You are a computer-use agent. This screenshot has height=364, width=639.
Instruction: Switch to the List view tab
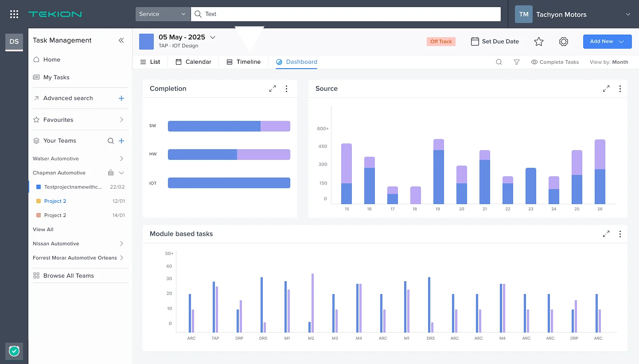(x=150, y=62)
